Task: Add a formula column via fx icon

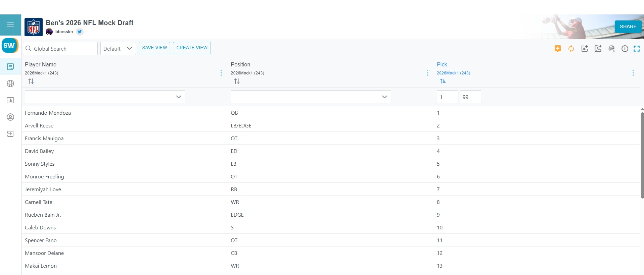Action: pos(598,49)
